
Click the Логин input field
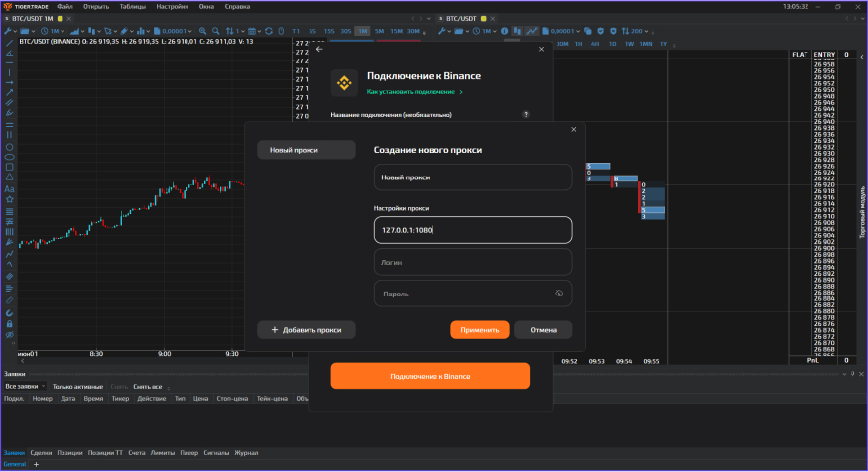(473, 262)
